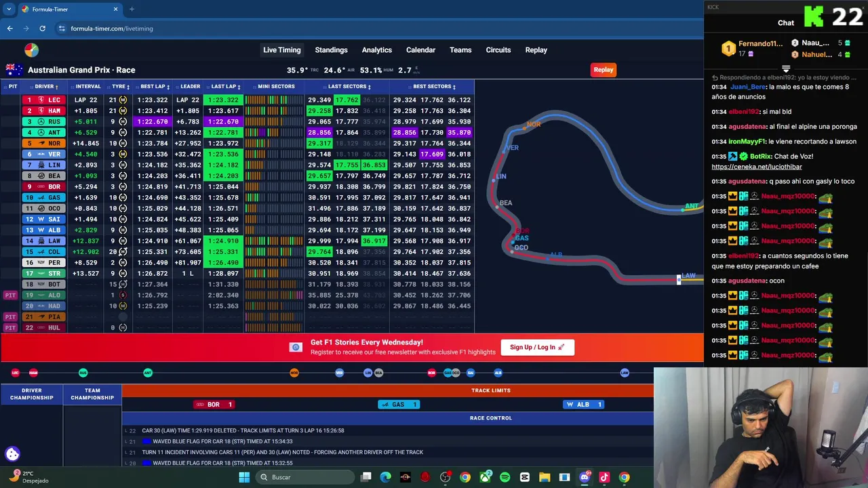Click the red Replay button

pos(603,70)
